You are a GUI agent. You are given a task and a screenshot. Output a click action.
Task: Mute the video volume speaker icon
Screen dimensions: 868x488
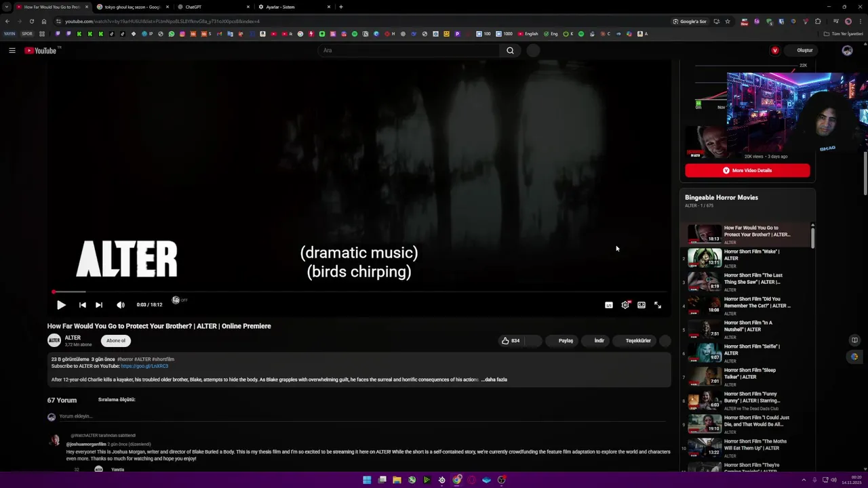point(121,305)
